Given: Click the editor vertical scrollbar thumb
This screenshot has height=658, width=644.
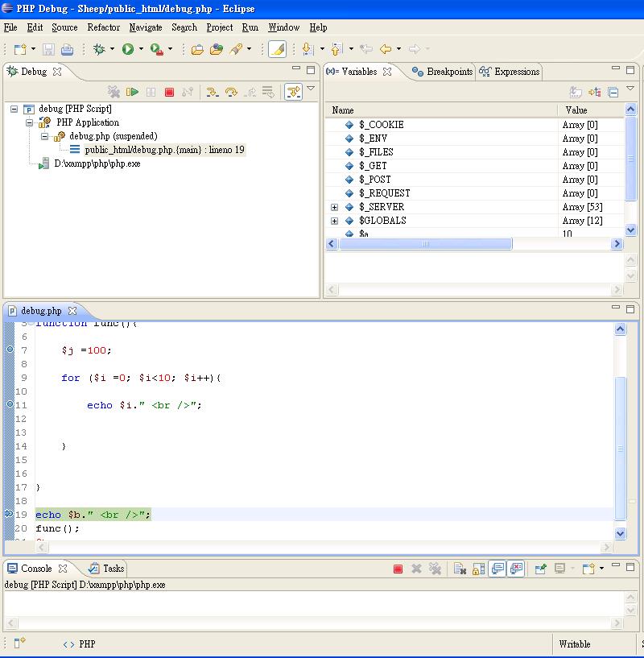Looking at the screenshot, I should (x=620, y=449).
